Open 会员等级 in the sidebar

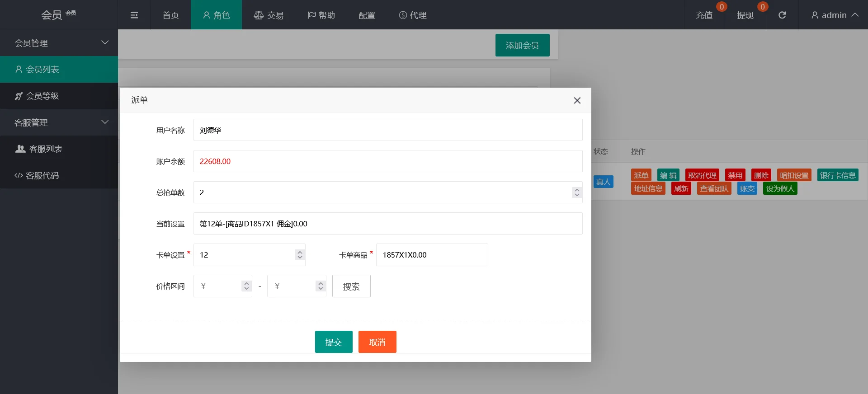click(42, 96)
